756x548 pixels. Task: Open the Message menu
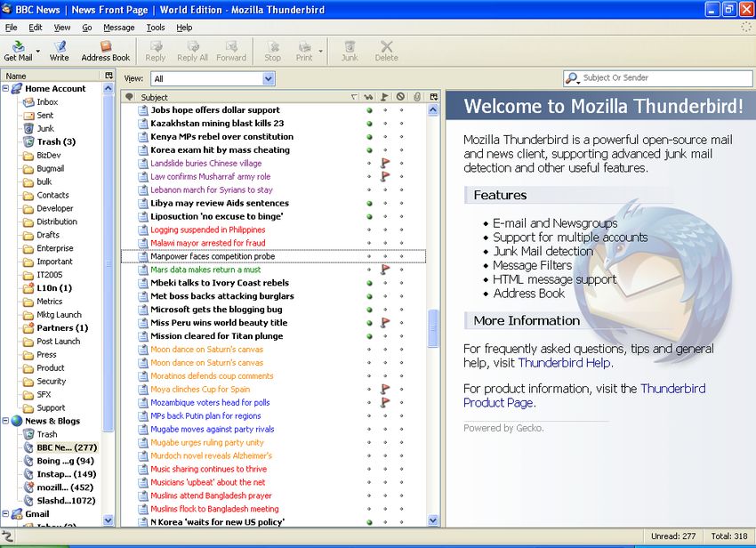pos(118,28)
